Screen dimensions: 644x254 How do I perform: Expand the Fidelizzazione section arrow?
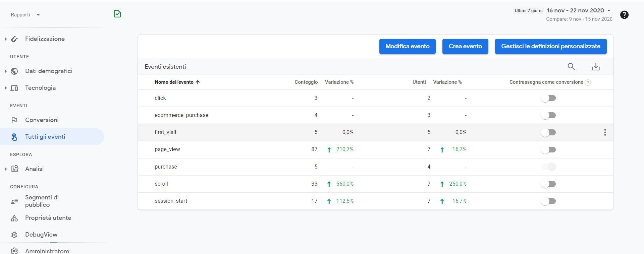click(x=6, y=39)
